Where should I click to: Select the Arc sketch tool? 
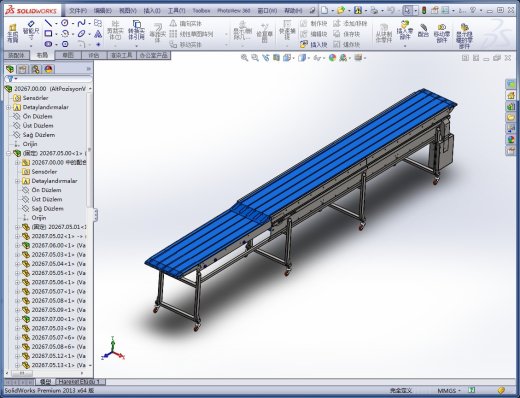point(65,34)
